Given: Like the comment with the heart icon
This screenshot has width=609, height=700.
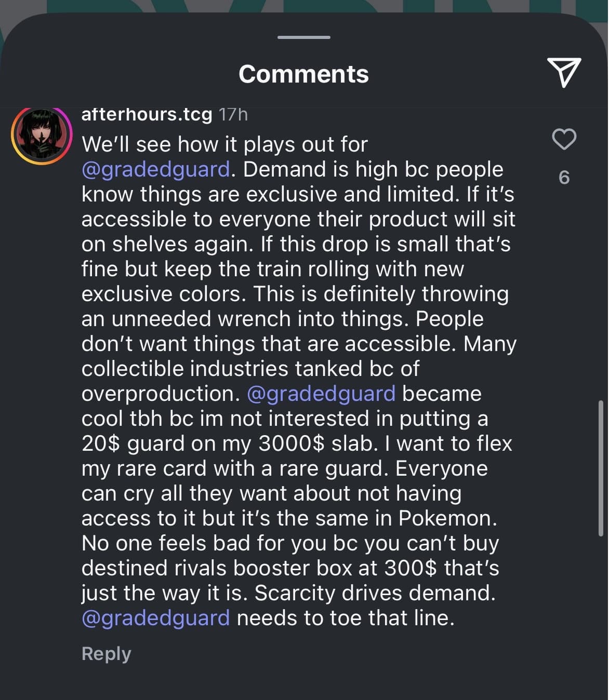Looking at the screenshot, I should pyautogui.click(x=564, y=139).
